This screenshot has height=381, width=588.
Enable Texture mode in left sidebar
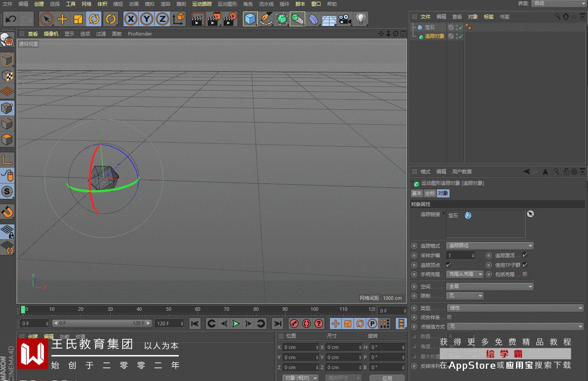(x=7, y=75)
